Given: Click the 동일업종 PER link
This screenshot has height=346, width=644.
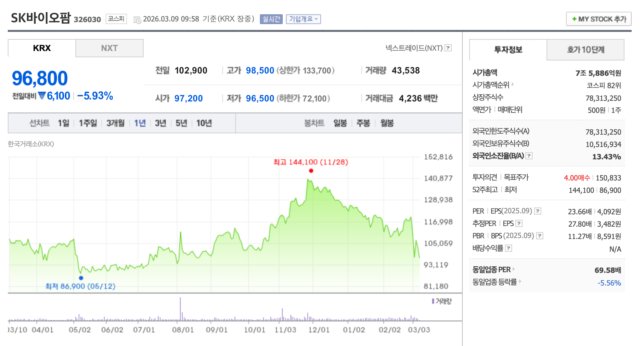Looking at the screenshot, I should 492,270.
